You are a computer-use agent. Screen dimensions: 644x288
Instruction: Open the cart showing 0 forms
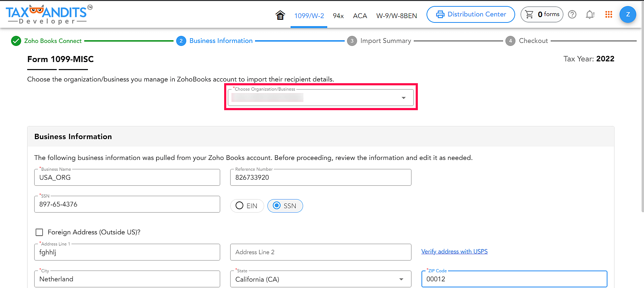click(542, 14)
